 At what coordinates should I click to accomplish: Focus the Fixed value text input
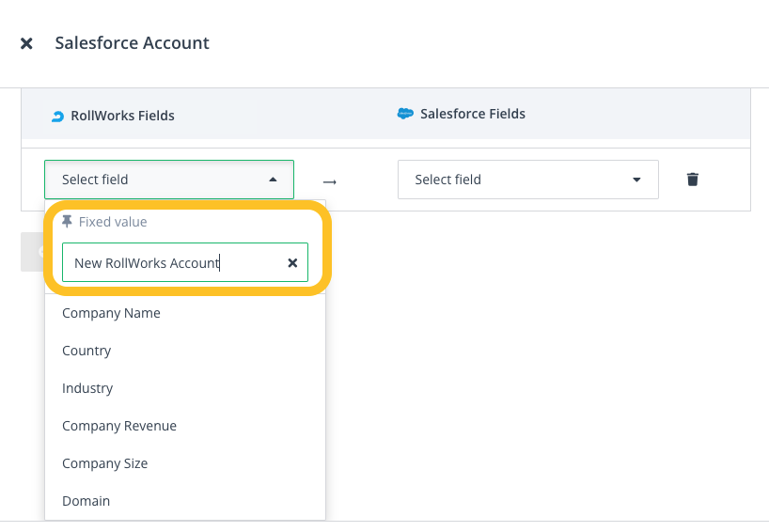tap(174, 263)
